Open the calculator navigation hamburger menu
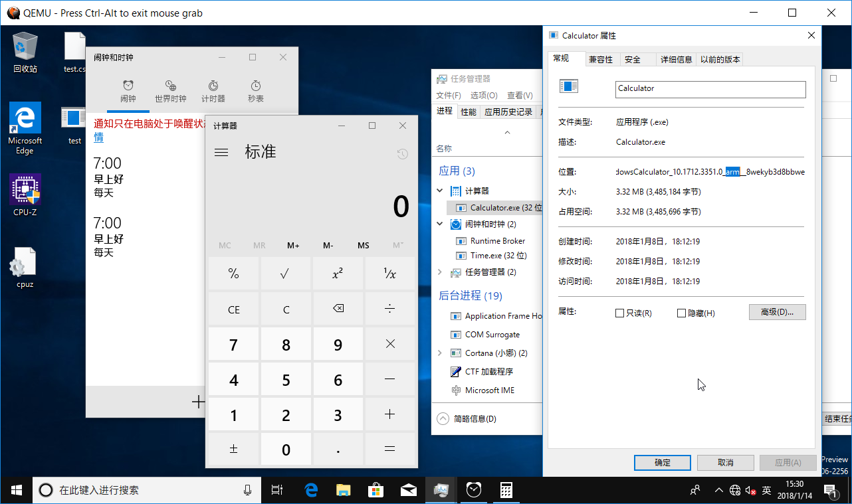Image resolution: width=852 pixels, height=504 pixels. point(221,151)
